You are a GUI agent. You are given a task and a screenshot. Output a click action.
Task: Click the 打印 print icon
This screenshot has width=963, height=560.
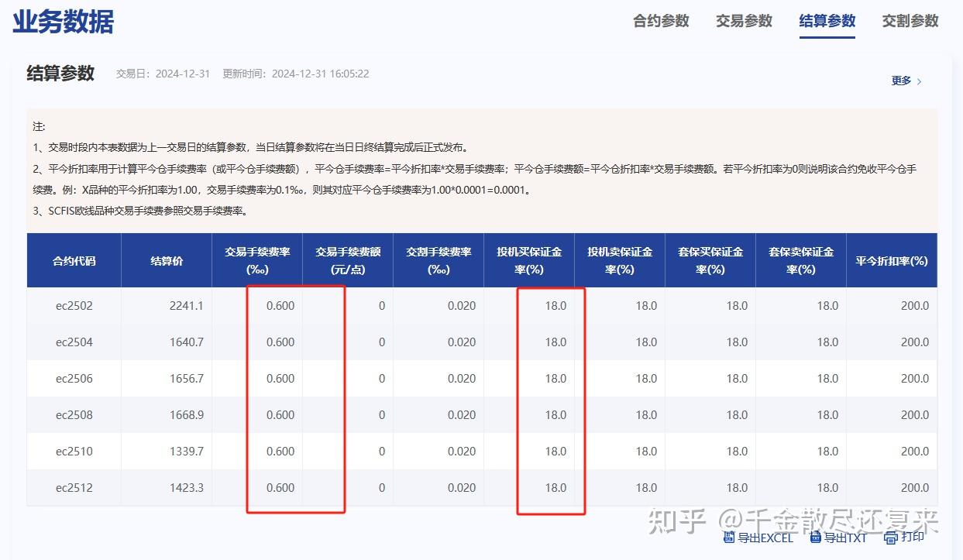click(x=891, y=538)
